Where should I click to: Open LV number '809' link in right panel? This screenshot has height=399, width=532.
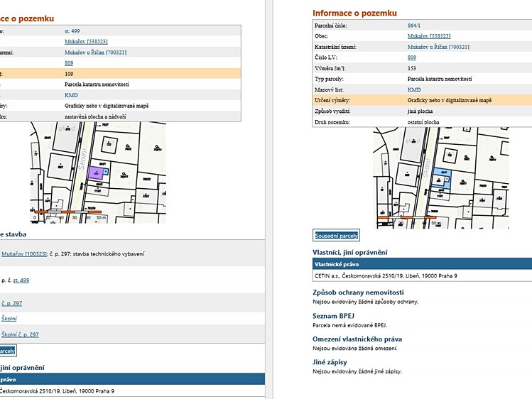point(412,58)
